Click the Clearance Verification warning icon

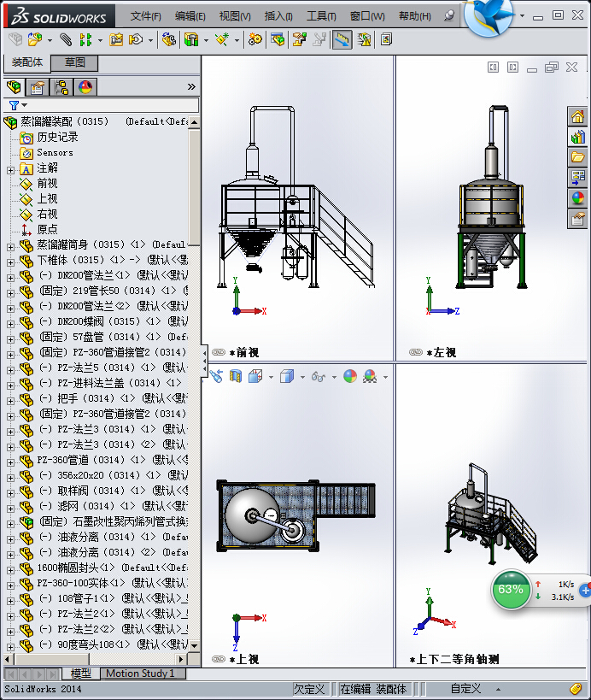(365, 39)
